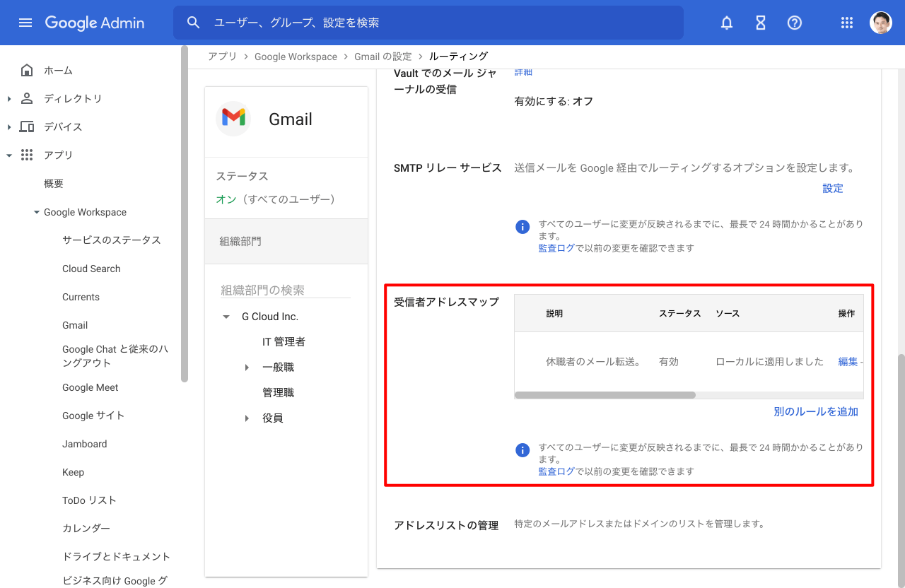Open ドライブとドキュメント in the sidebar
905x588 pixels.
(x=117, y=556)
